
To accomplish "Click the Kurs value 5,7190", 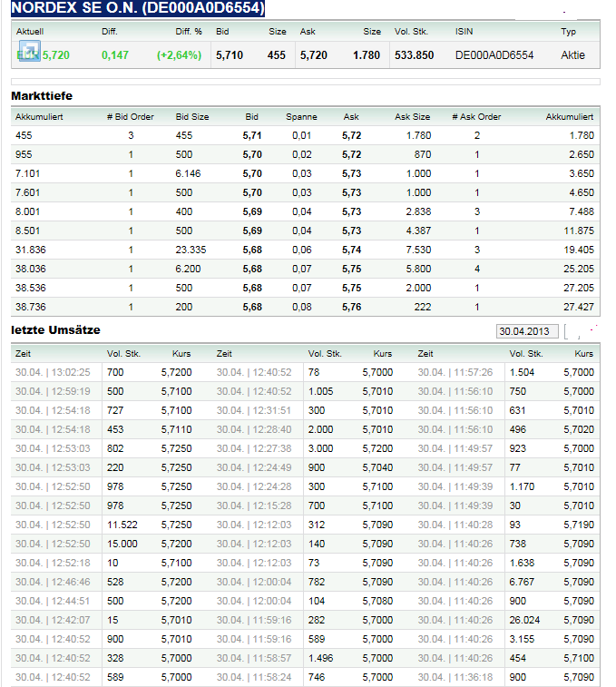I will pyautogui.click(x=579, y=525).
